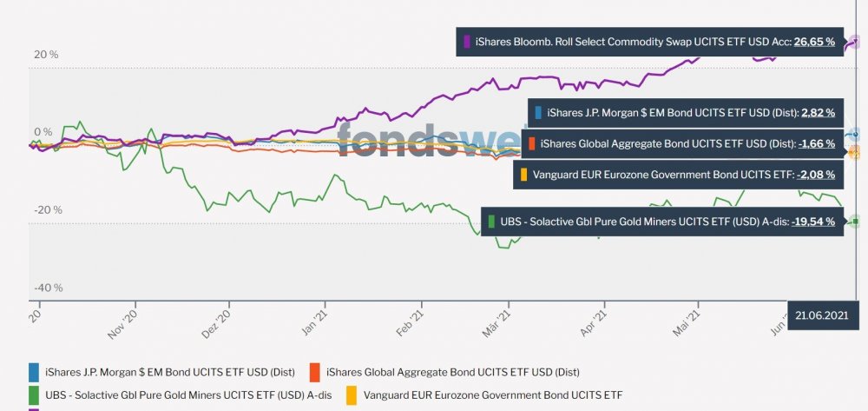868x411 pixels.
Task: Click the green Gold Miners end-point marker
Action: point(855,222)
